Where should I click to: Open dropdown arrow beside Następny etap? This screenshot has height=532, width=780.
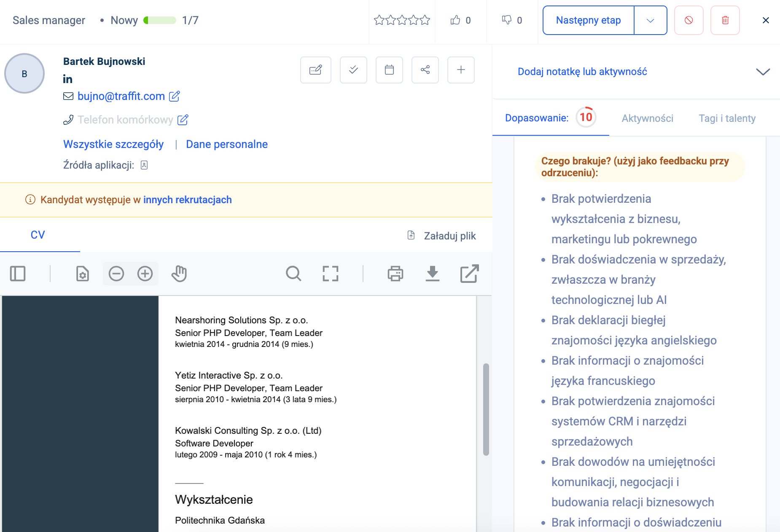650,20
